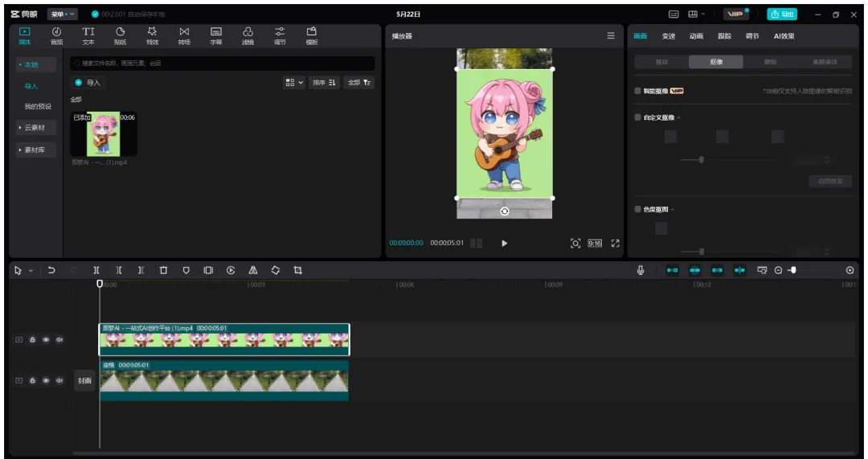868x459 pixels.
Task: Open the 滤镜 filters panel
Action: (248, 35)
